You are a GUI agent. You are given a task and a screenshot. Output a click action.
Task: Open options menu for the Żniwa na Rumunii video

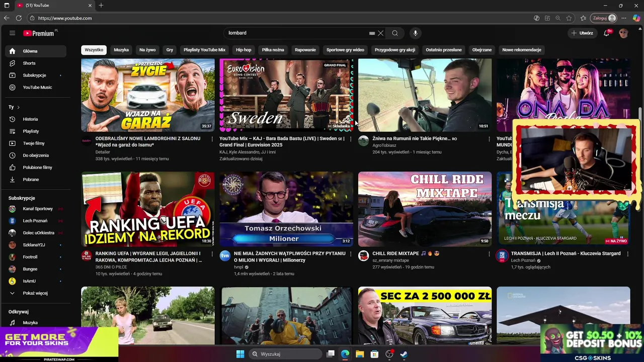point(489,139)
